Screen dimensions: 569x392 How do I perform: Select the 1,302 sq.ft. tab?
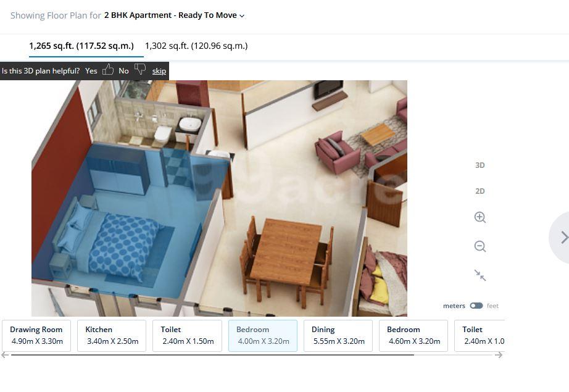tap(196, 46)
